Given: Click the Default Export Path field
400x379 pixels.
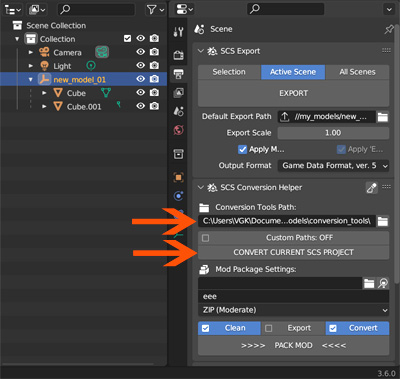Looking at the screenshot, I should [x=327, y=117].
